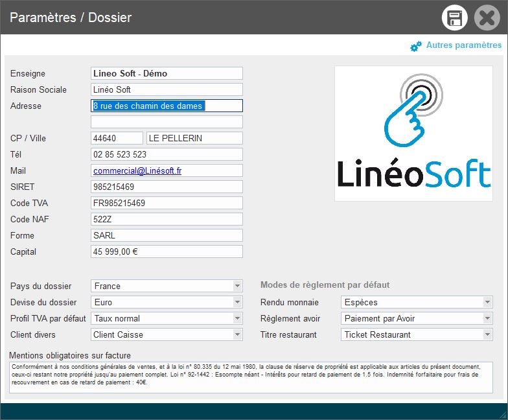Open the Profil TVA par défaut dropdown

[x=167, y=318]
